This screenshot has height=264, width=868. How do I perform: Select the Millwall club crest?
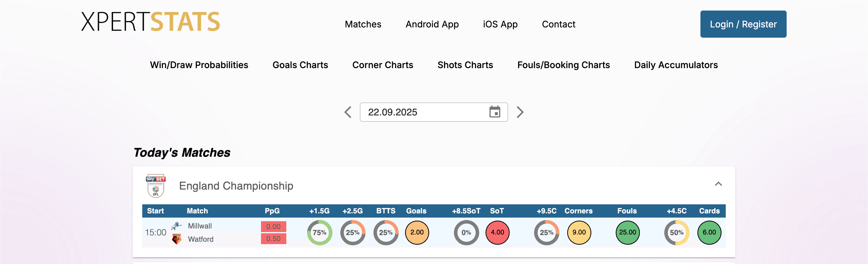click(x=177, y=226)
